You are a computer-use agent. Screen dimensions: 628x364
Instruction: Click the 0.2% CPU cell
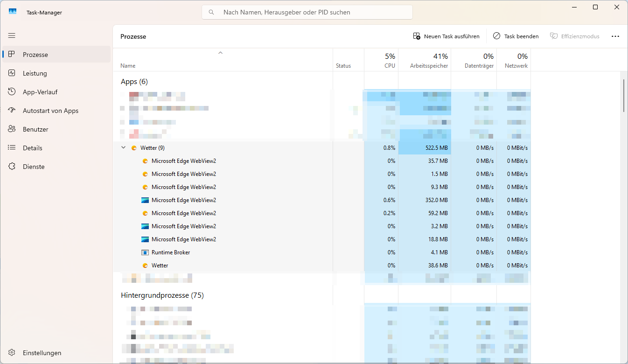[x=381, y=213]
